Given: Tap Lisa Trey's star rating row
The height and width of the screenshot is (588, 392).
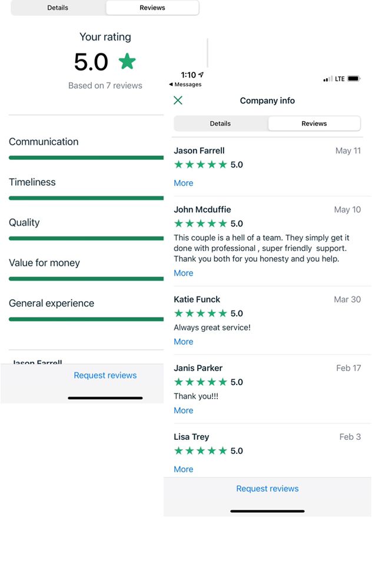Looking at the screenshot, I should (201, 451).
